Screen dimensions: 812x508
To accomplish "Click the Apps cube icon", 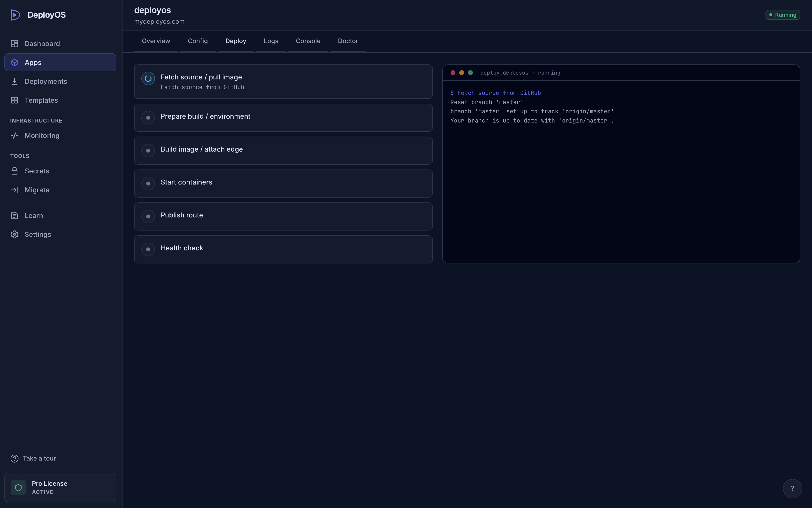I will 15,62.
